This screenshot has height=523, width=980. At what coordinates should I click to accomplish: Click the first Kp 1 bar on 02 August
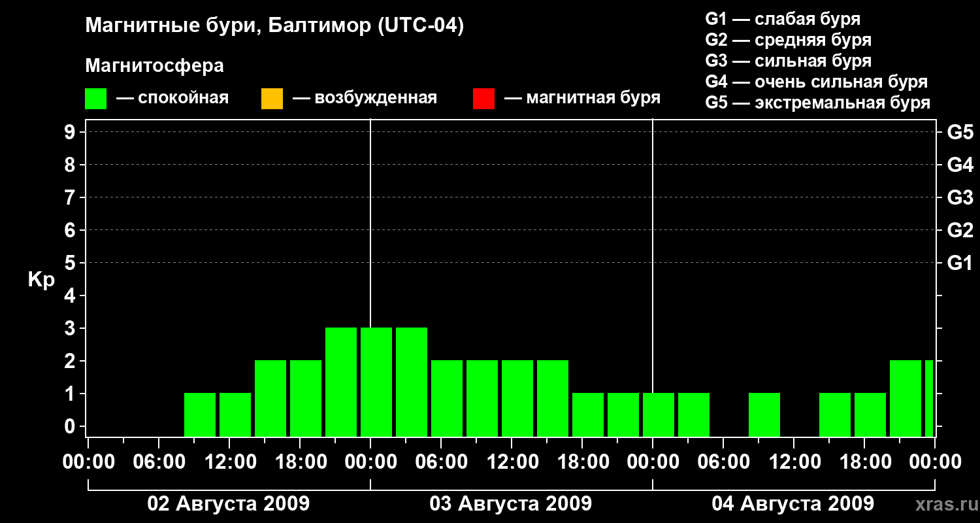(x=200, y=414)
